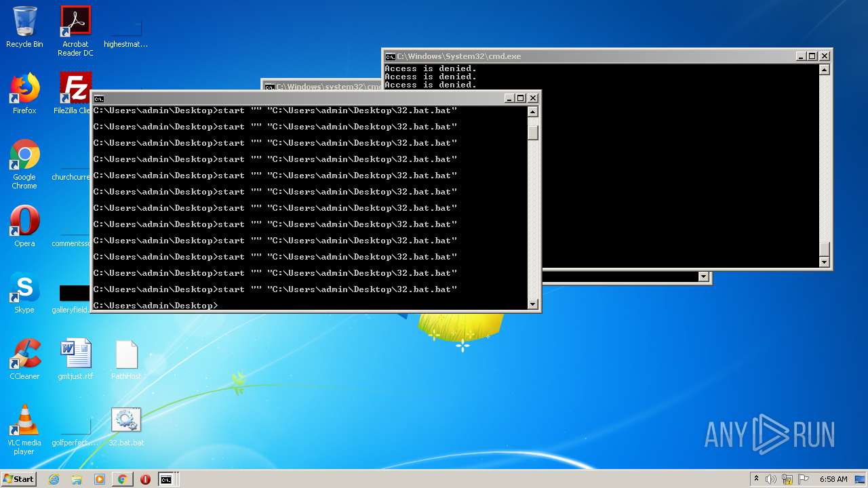Open Acrobat Reader DC shortcut
868x488 pixels.
coord(75,31)
